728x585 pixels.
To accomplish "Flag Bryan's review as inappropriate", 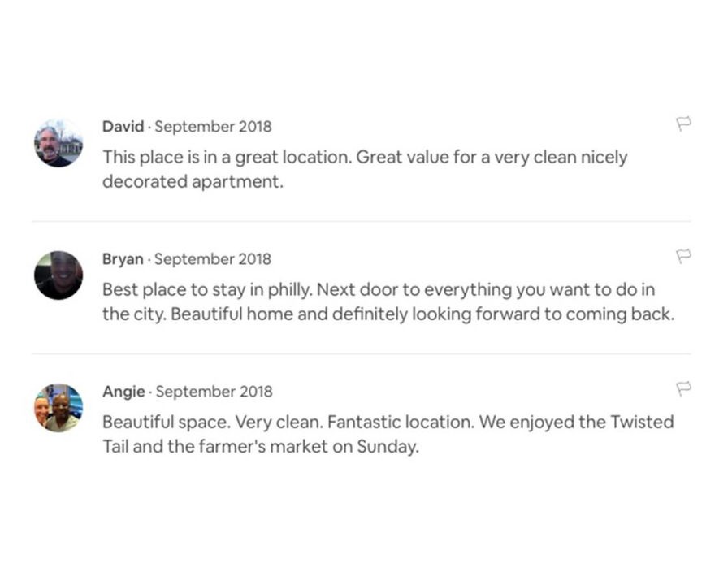I will click(683, 257).
